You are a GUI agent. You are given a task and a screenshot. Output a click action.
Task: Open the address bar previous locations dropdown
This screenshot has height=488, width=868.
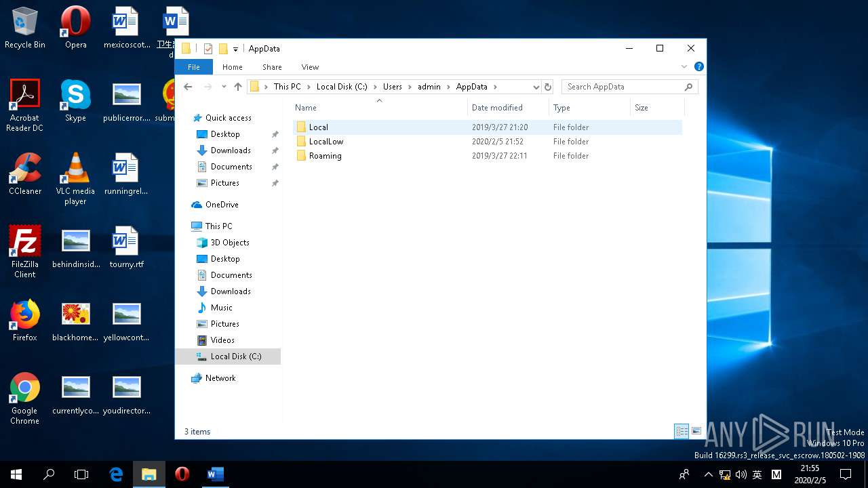tap(536, 87)
